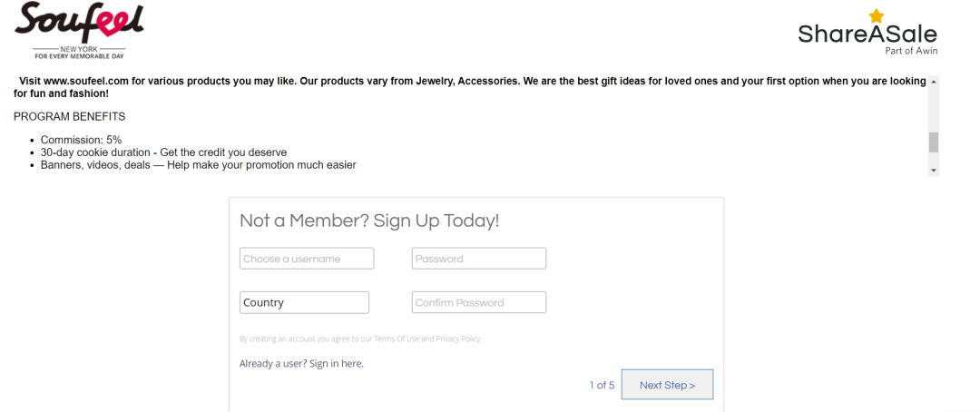Click the Soufeel logo
Image resolution: width=980 pixels, height=412 pixels.
click(x=79, y=31)
